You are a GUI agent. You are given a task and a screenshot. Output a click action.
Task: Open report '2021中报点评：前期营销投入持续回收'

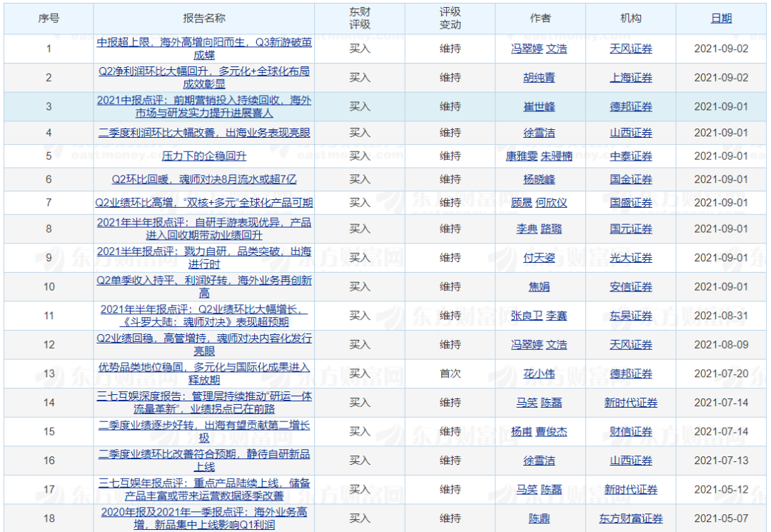tap(204, 106)
